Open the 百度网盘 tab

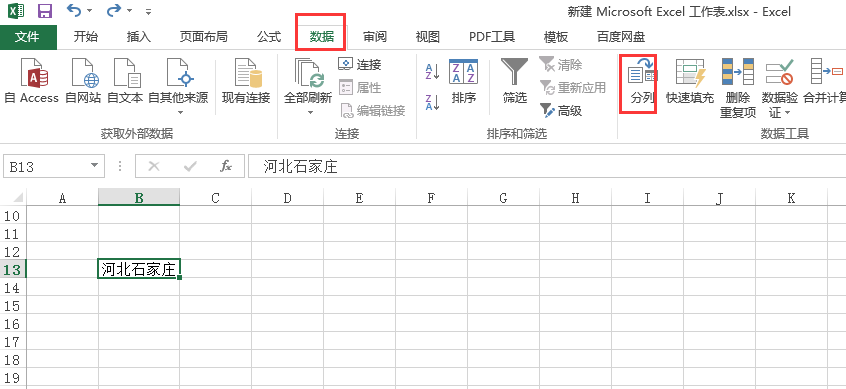point(620,37)
